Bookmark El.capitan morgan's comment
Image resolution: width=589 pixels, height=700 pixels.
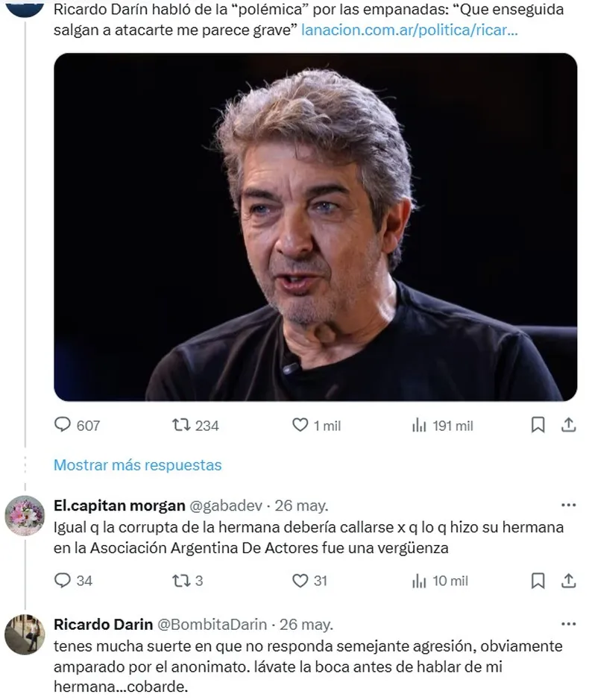tap(538, 581)
